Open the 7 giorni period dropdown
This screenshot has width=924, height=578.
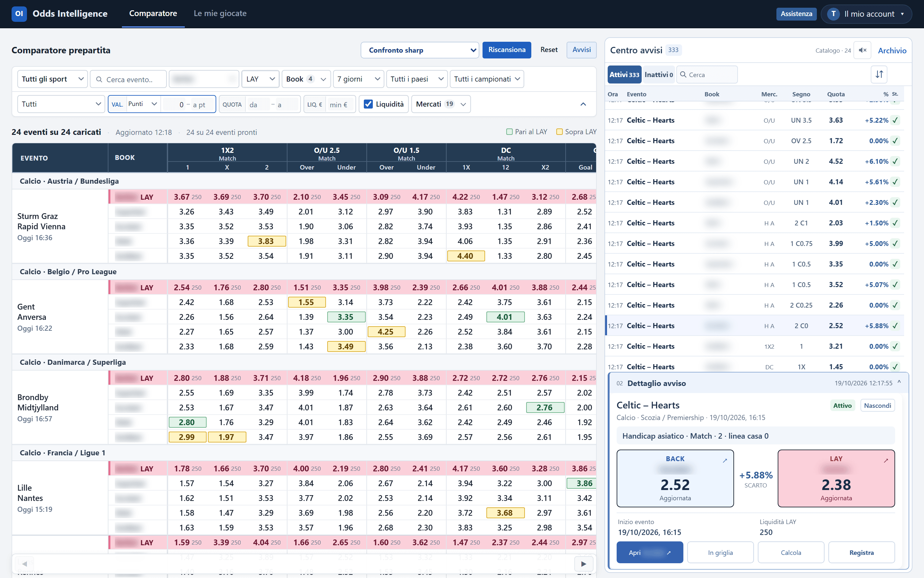(358, 79)
